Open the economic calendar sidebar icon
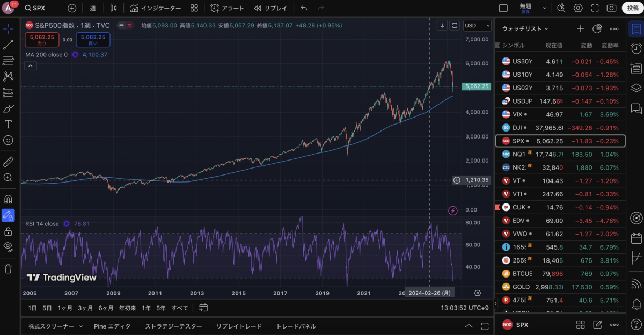This screenshot has width=644, height=335. click(636, 238)
